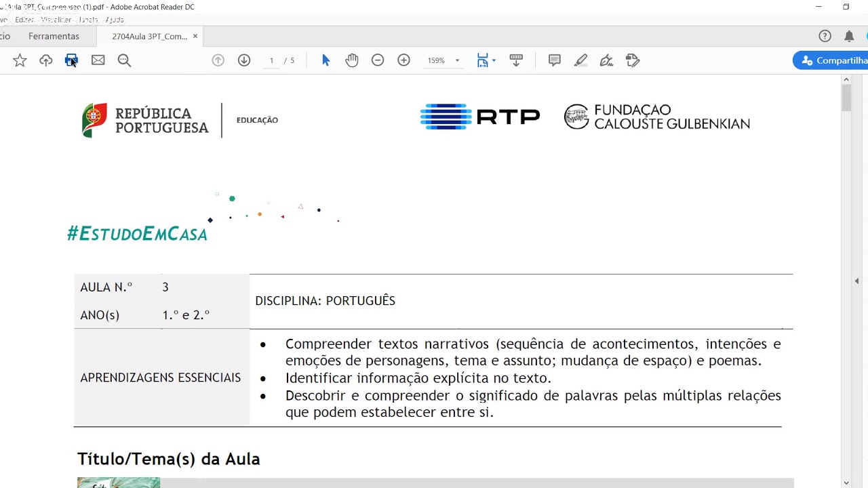Click the upload to cloud icon
This screenshot has height=488, width=868.
[45, 60]
